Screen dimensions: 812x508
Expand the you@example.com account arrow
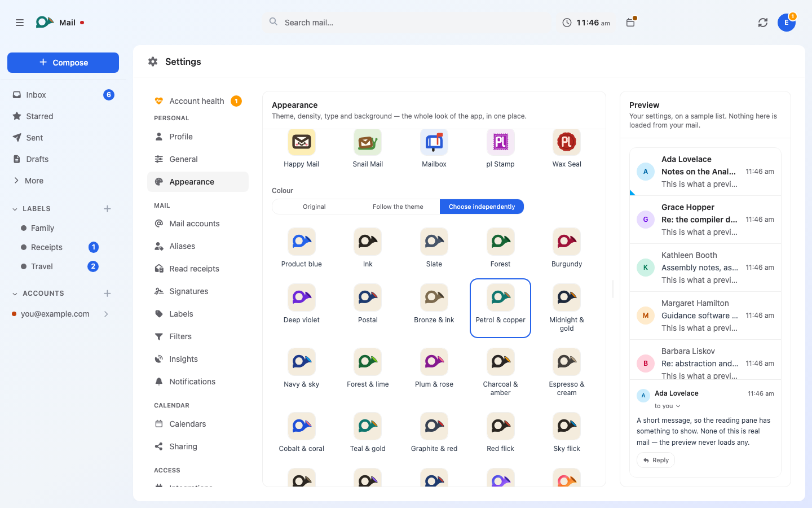[106, 314]
